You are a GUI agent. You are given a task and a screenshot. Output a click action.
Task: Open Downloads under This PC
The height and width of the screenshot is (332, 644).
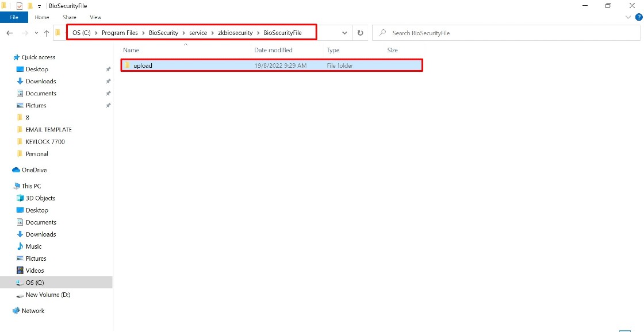click(x=41, y=234)
